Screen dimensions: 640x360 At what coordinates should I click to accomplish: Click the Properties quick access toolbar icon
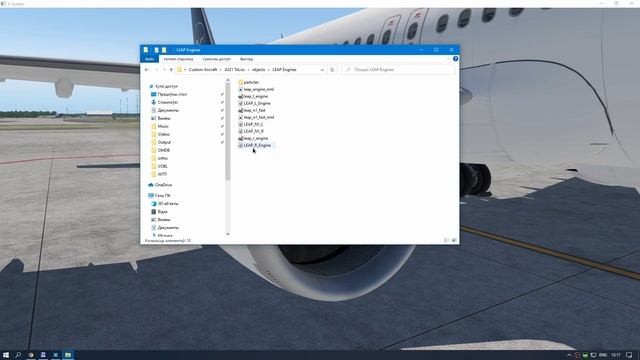pos(156,50)
